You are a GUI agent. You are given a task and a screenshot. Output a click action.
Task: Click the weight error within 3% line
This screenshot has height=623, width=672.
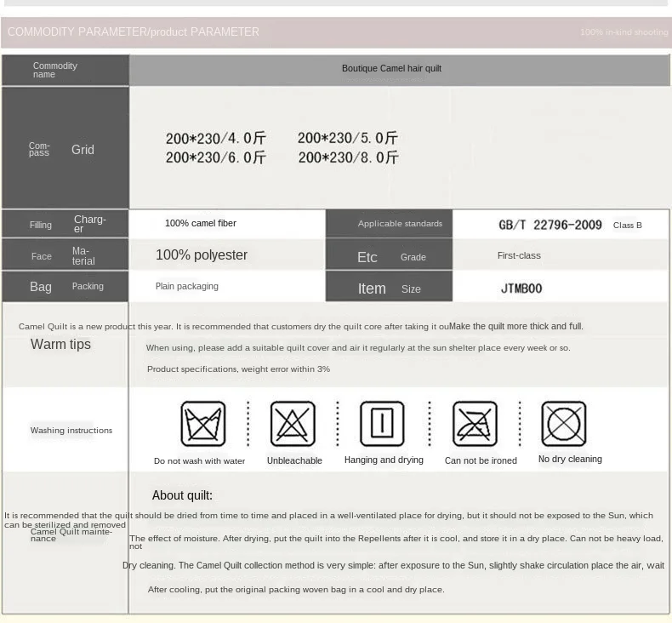[238, 369]
